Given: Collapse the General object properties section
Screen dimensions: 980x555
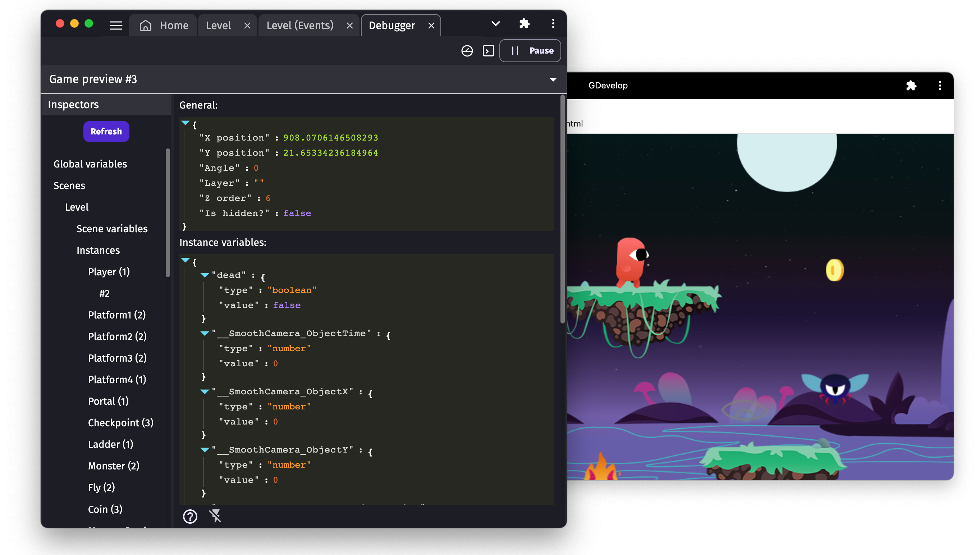Looking at the screenshot, I should coord(185,123).
